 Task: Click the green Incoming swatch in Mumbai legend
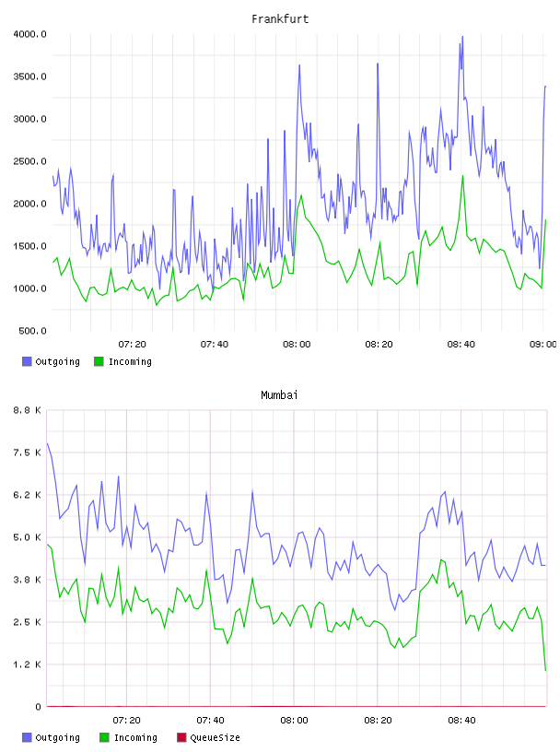coord(104,737)
